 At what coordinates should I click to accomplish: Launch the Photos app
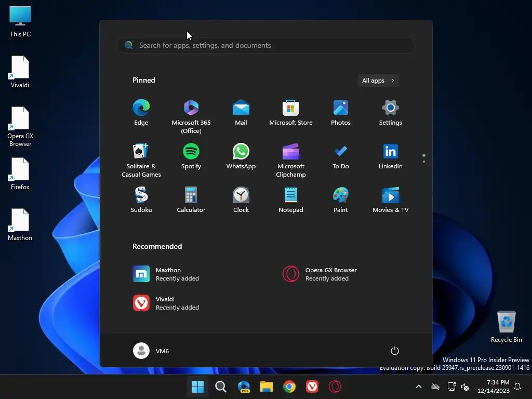341,113
